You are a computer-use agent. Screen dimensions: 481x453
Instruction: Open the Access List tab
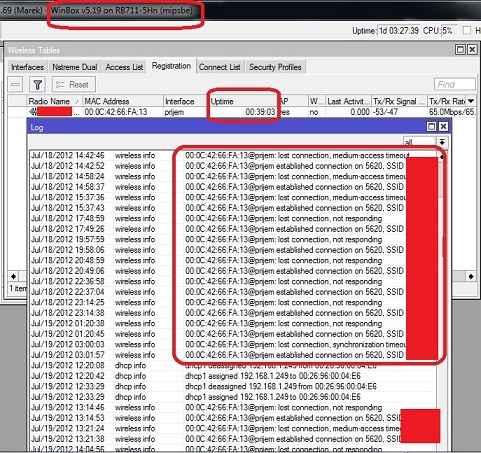coord(124,67)
